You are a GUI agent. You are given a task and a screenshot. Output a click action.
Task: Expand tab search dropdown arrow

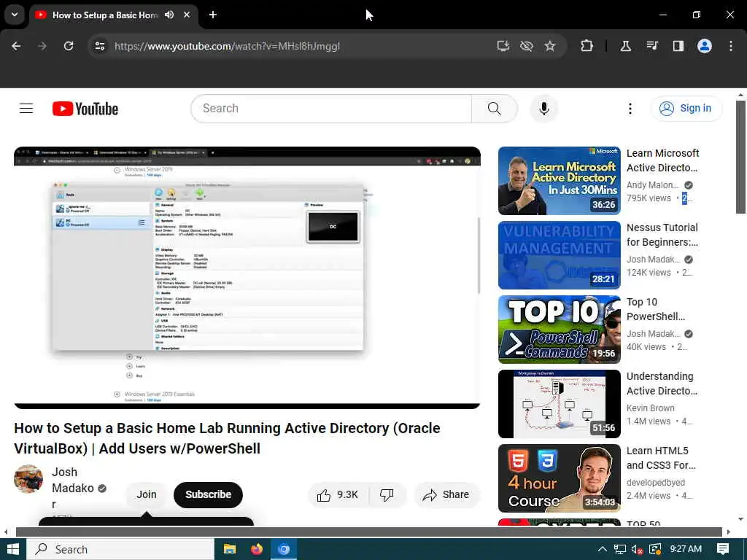(x=15, y=15)
